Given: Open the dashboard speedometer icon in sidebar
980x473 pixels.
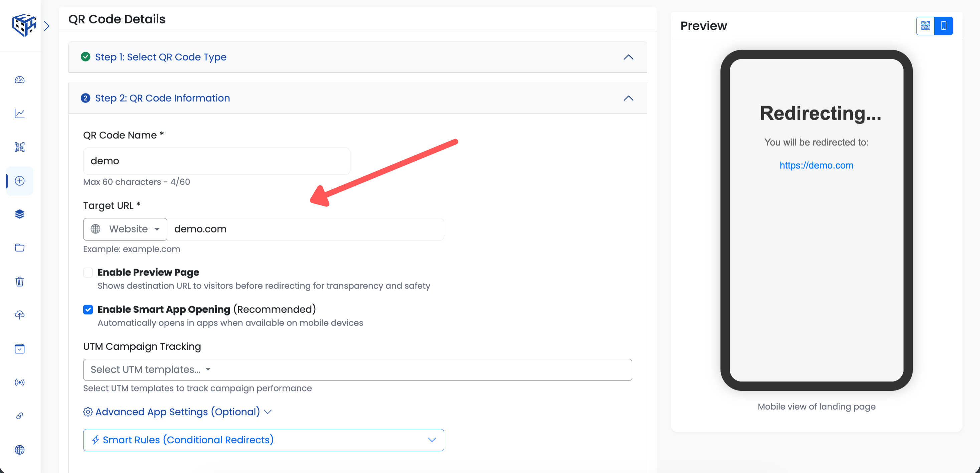Looking at the screenshot, I should click(20, 80).
